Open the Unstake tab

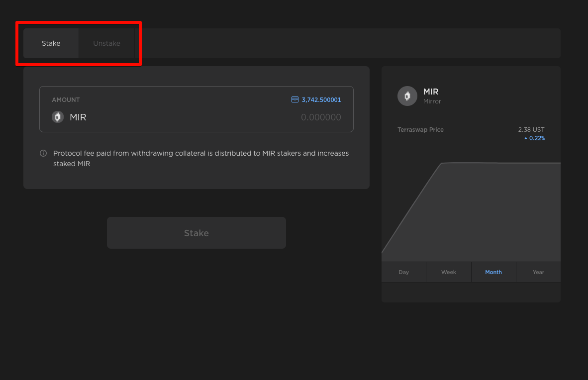point(106,43)
